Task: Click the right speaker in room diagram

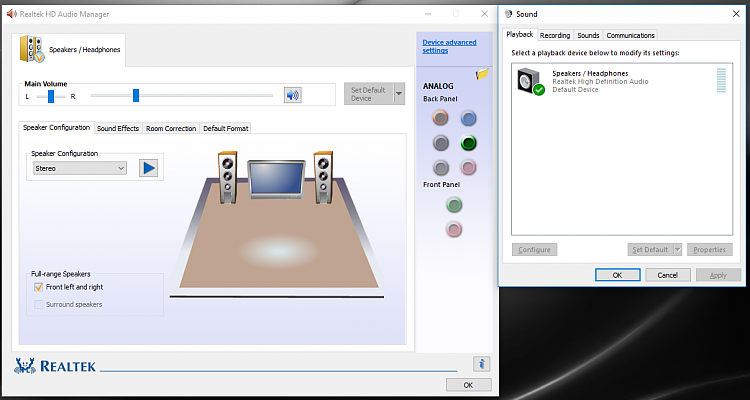Action: point(323,177)
